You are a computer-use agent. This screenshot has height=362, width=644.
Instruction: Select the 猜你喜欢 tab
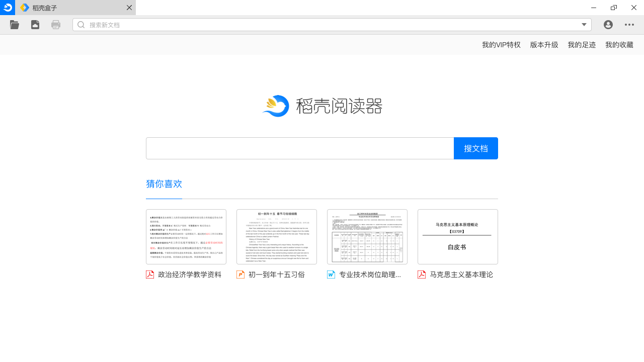(164, 184)
